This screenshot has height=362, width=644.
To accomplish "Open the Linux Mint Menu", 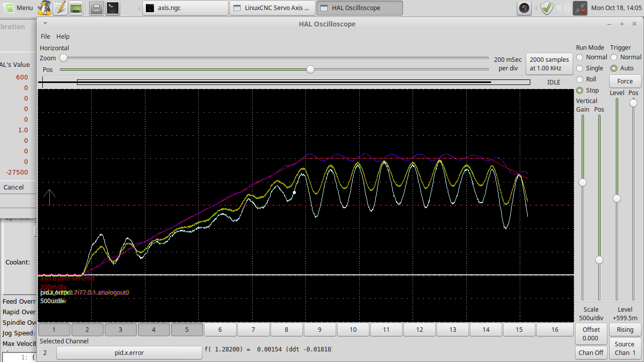I will click(18, 8).
